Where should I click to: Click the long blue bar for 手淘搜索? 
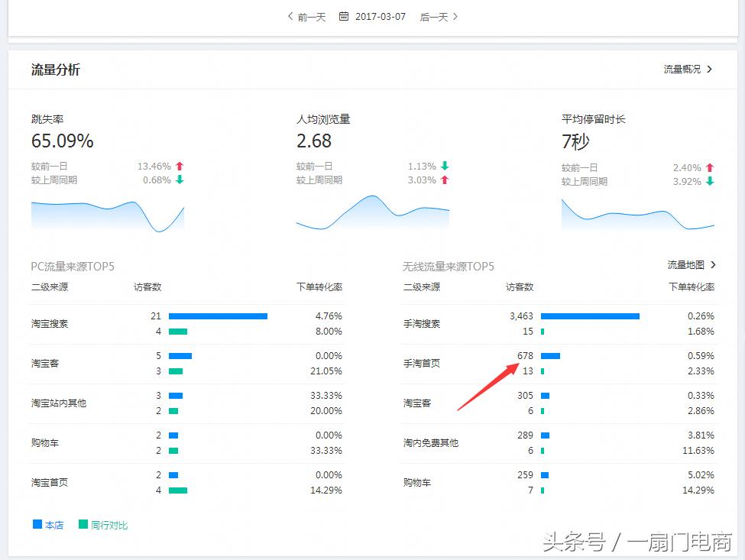pos(588,316)
